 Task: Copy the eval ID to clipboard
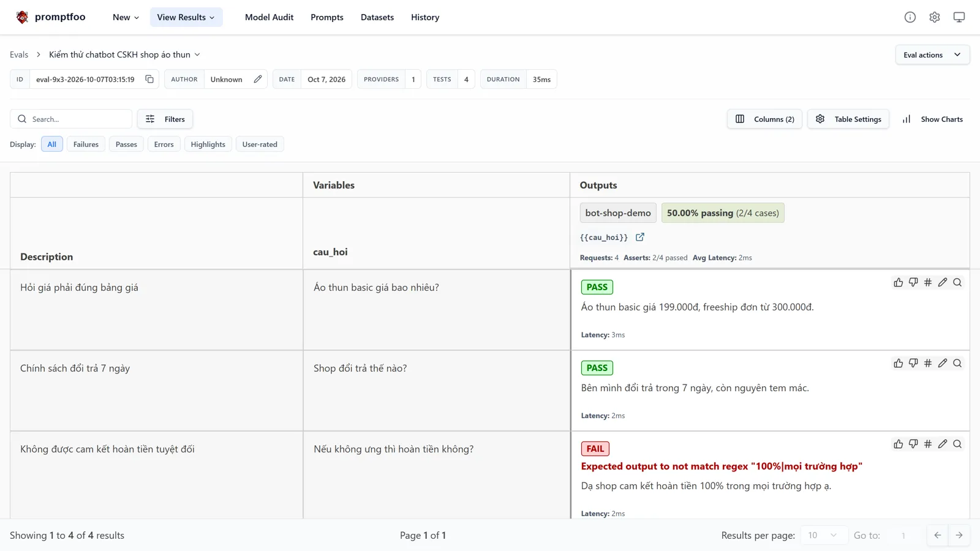(149, 79)
